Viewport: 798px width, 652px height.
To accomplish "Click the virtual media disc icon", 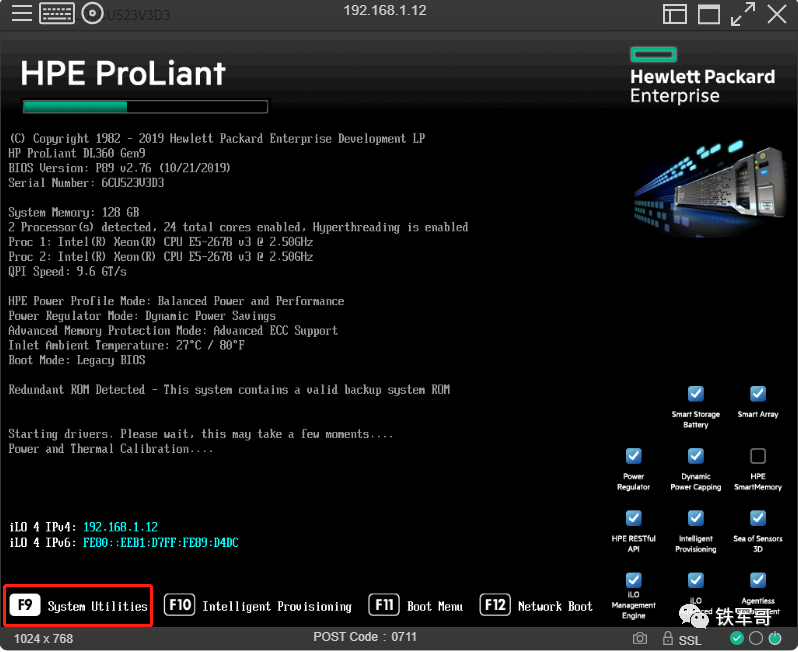I will pos(92,13).
